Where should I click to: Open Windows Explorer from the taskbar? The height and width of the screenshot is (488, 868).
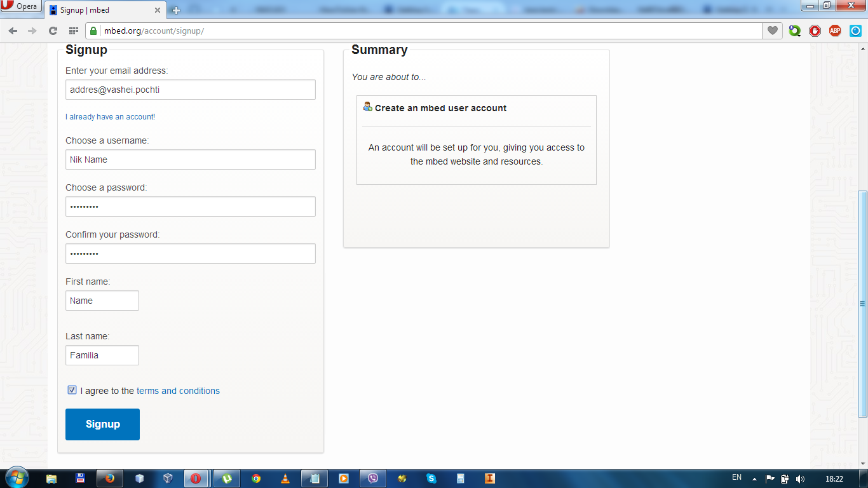tap(51, 478)
